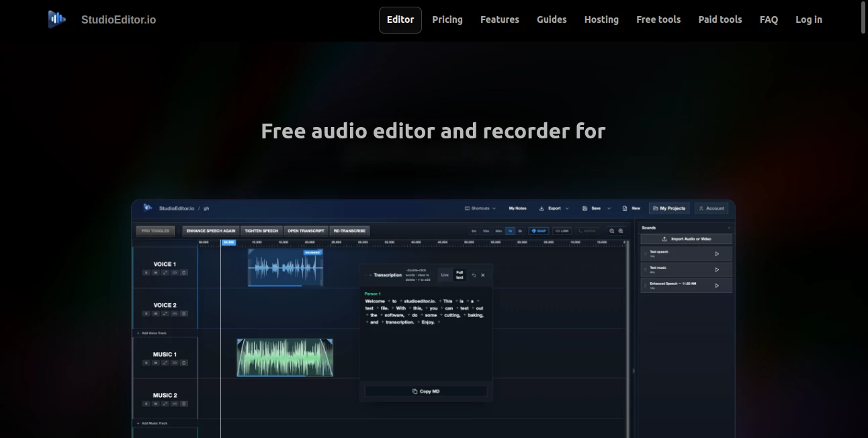Mute the VOICE 2 track

pos(156,314)
